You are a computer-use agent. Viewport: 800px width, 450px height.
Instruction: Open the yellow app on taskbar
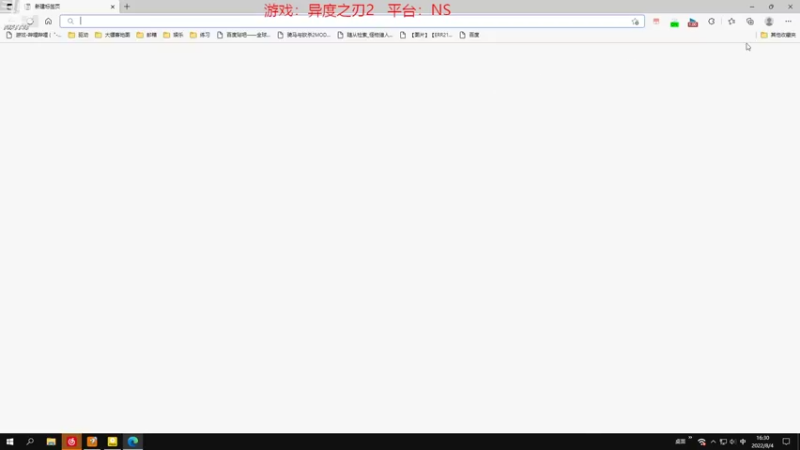pyautogui.click(x=112, y=442)
